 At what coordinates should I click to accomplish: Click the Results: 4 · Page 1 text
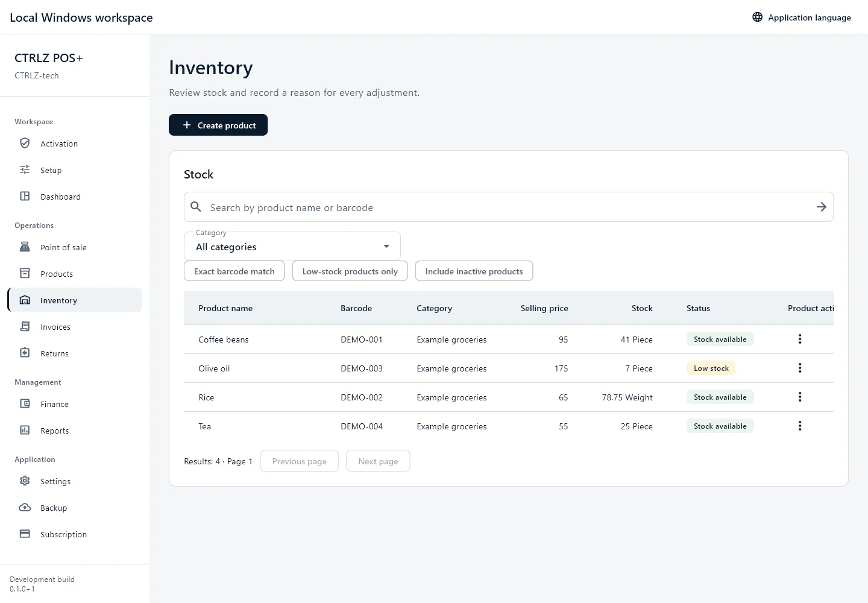pos(218,461)
